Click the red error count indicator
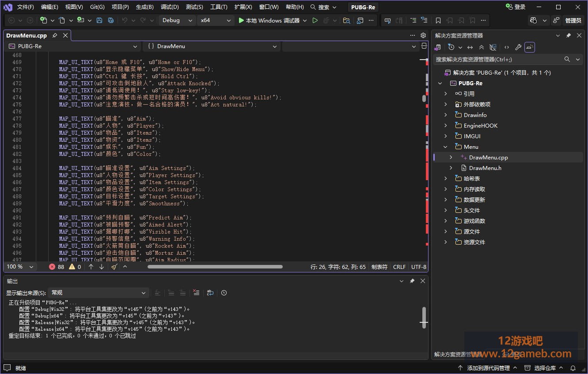This screenshot has width=588, height=374. click(57, 267)
